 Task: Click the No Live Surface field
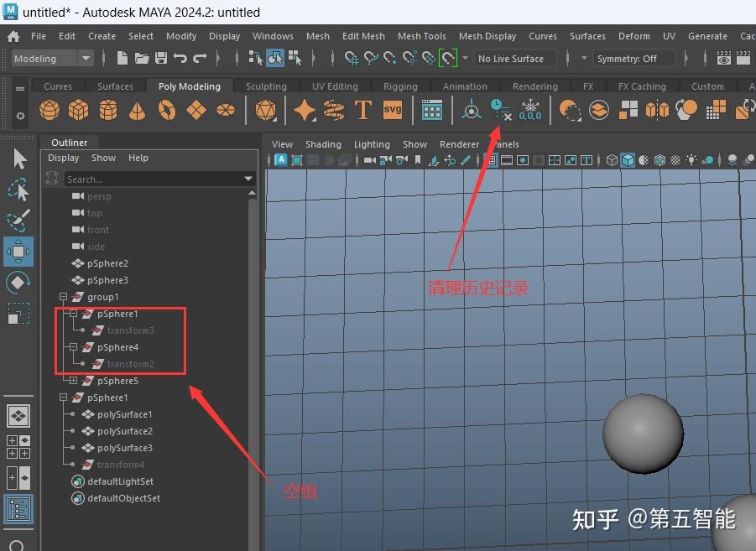(x=514, y=59)
